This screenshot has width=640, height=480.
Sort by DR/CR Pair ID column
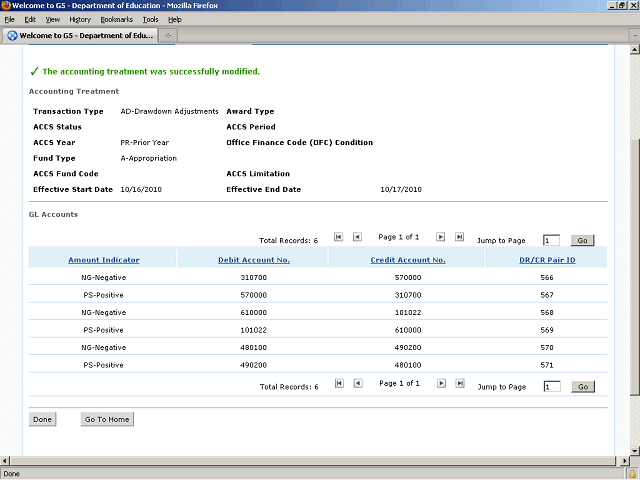(x=546, y=260)
